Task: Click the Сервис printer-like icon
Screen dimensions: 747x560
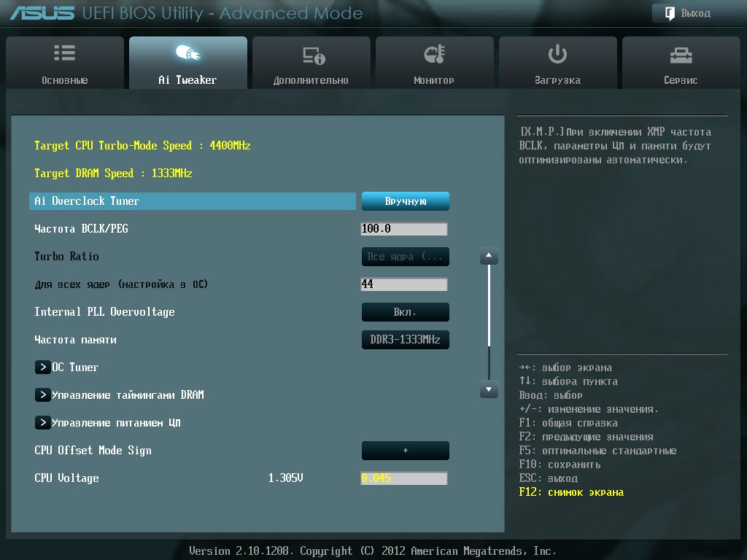Action: point(681,55)
